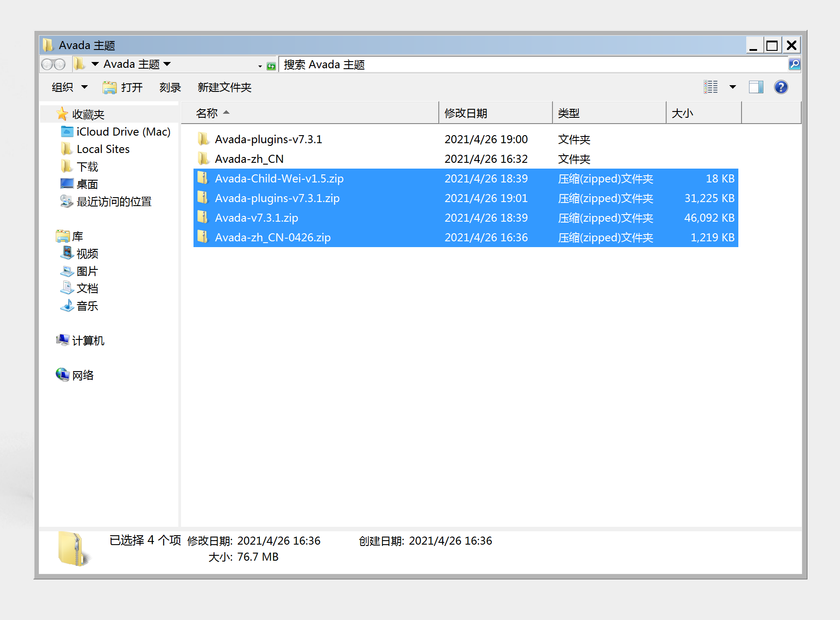
Task: Click the Avada-plugins-v7.3.1.zip archive icon
Action: [203, 198]
